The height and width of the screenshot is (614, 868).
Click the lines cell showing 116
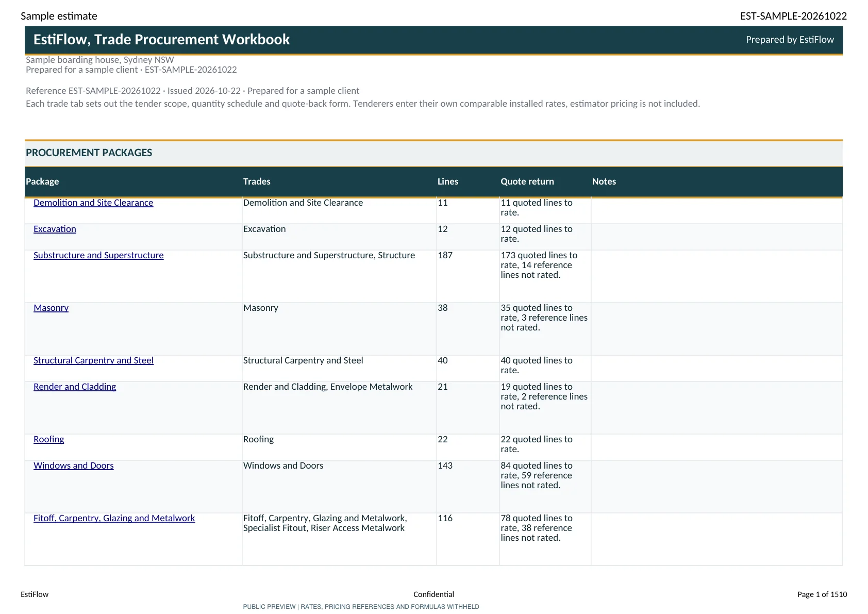coord(468,539)
